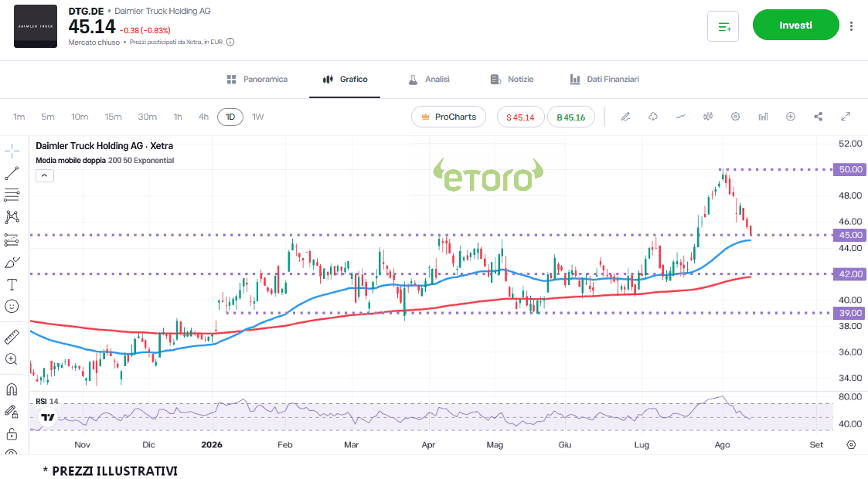Open the emoji and icons tool
Viewport: 868px width, 479px height.
12,307
